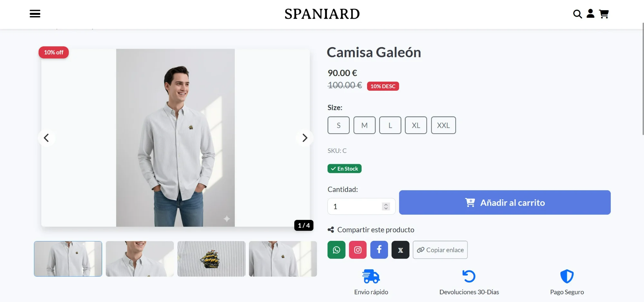The height and width of the screenshot is (302, 644).
Task: Open the shopping cart icon
Action: click(604, 14)
